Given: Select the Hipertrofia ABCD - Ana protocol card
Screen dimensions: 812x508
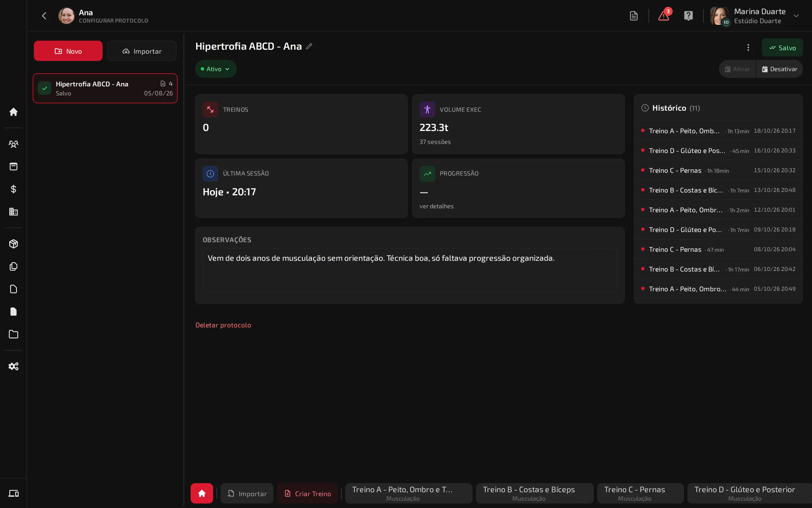Looking at the screenshot, I should [x=105, y=88].
